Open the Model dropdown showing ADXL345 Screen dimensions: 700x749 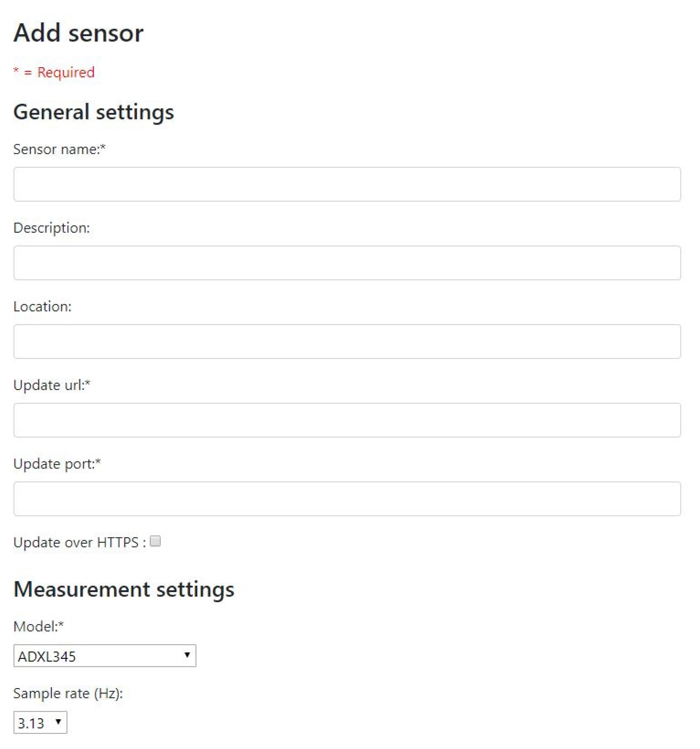coord(105,656)
